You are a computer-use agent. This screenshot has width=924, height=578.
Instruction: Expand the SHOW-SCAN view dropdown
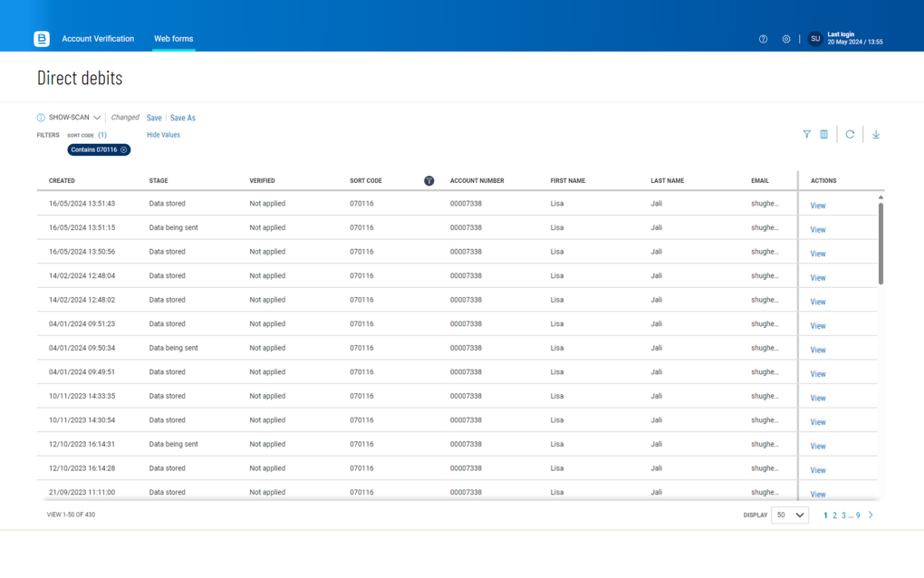[x=97, y=118]
